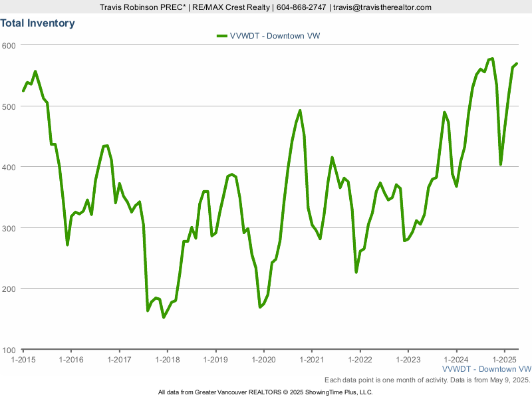Click 'Travis Robinson PREC*' in the header

[x=143, y=7]
